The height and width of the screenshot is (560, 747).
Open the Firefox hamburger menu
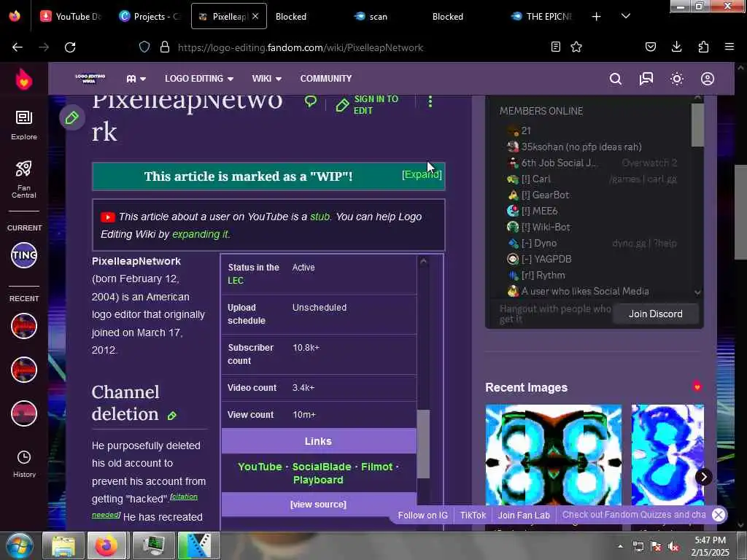pyautogui.click(x=729, y=47)
